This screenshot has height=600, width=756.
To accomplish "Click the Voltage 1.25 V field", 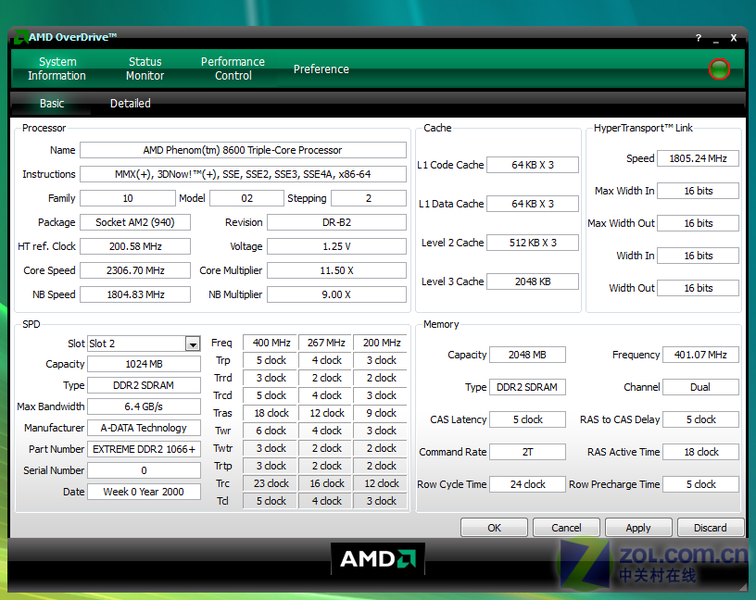I will [337, 246].
